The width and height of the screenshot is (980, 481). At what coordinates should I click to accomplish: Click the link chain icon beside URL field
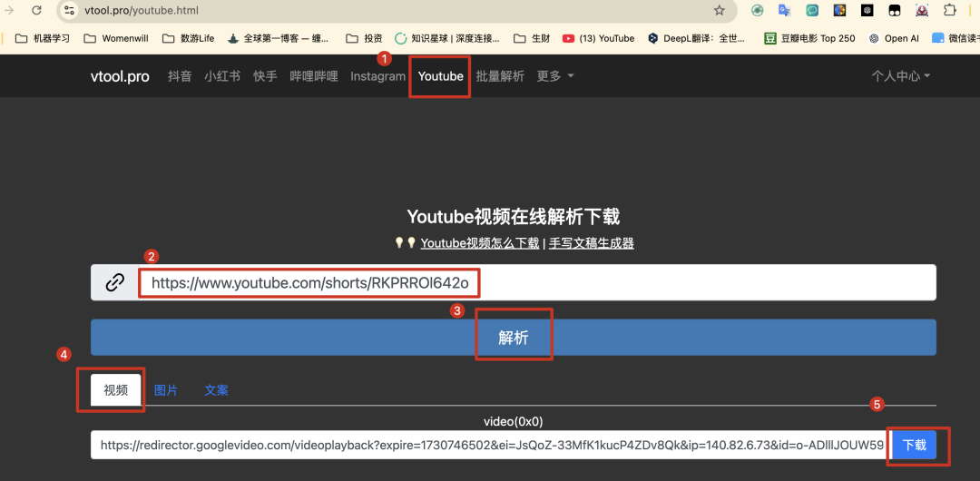[x=114, y=283]
